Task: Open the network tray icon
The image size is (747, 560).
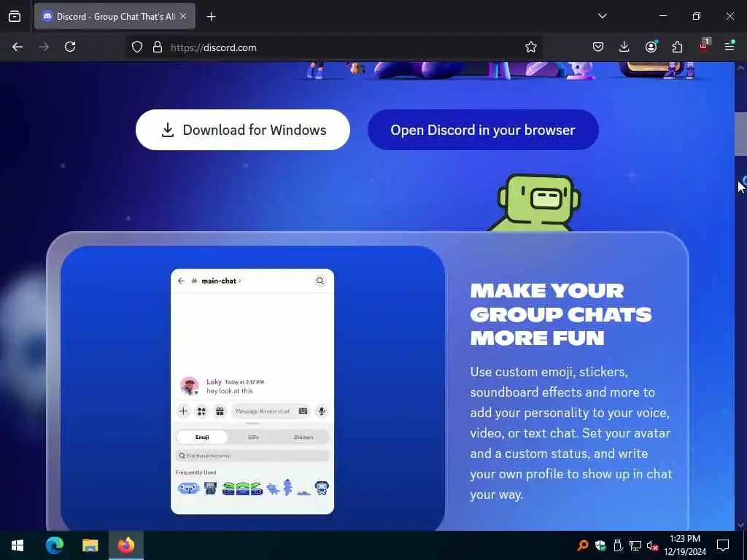Action: (x=635, y=545)
